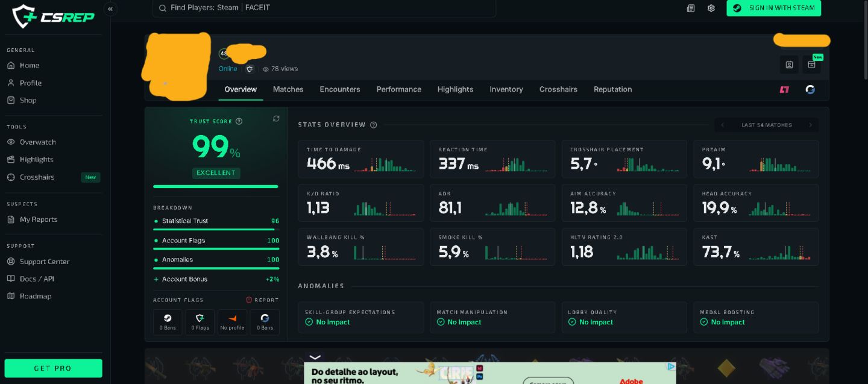Image resolution: width=868 pixels, height=384 pixels.
Task: Open Overwatch under Tools
Action: pos(31,142)
